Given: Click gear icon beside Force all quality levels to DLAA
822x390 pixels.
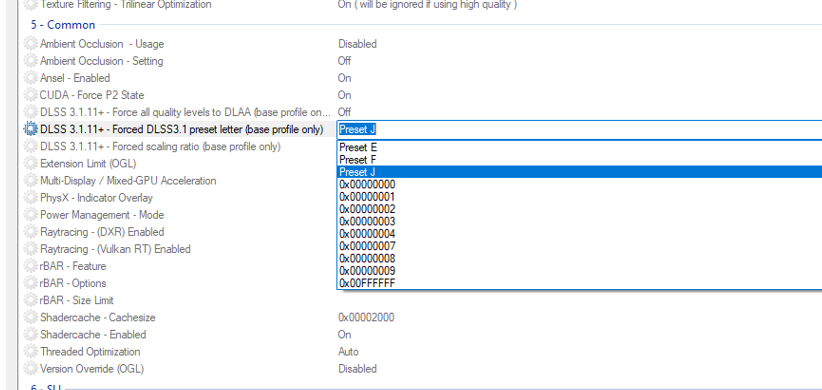Looking at the screenshot, I should 31,112.
